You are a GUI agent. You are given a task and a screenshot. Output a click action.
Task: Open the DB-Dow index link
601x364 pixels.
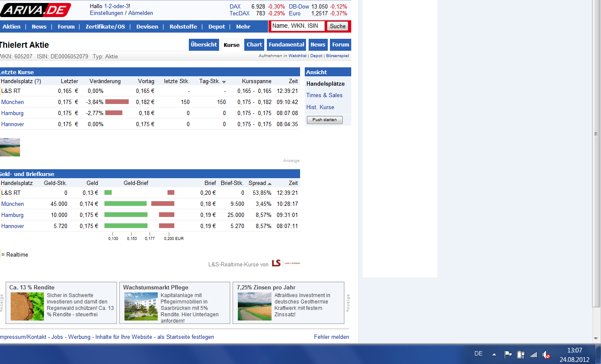coord(299,6)
